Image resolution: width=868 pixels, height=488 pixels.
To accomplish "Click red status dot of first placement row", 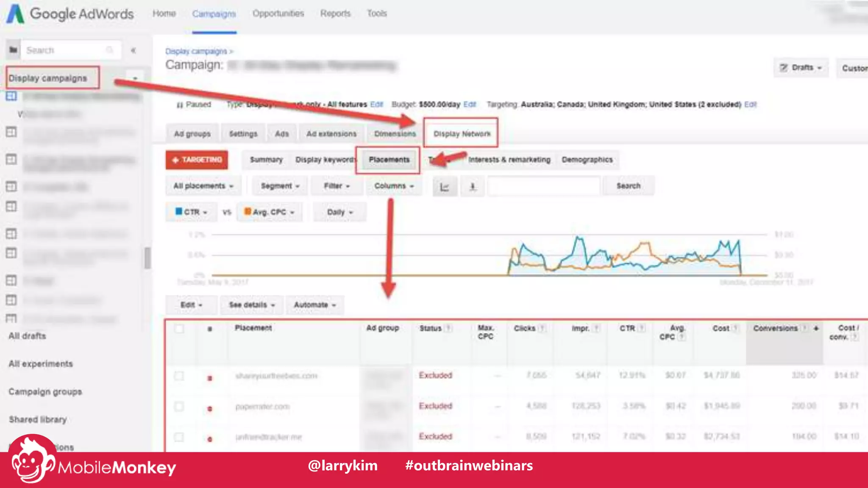I will [x=210, y=378].
